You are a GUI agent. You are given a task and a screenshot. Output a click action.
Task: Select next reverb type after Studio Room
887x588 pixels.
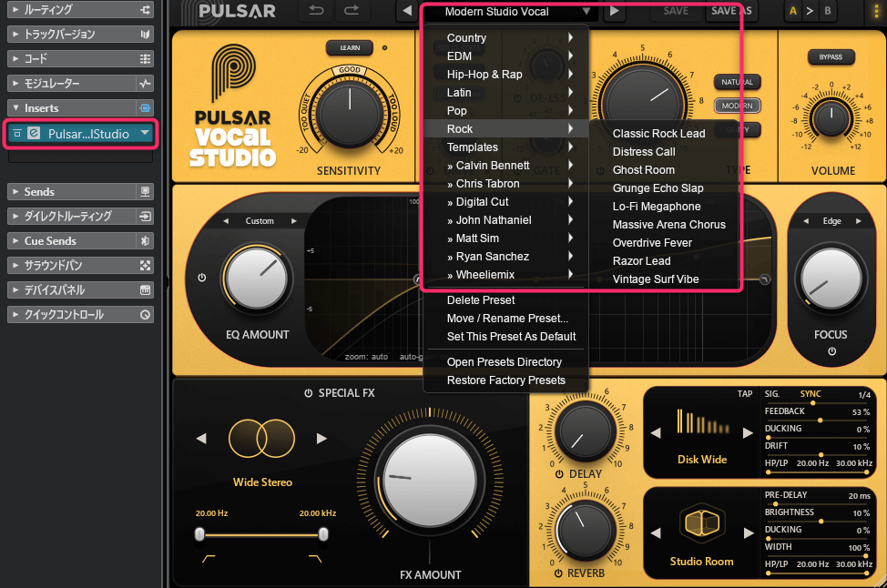point(748,533)
